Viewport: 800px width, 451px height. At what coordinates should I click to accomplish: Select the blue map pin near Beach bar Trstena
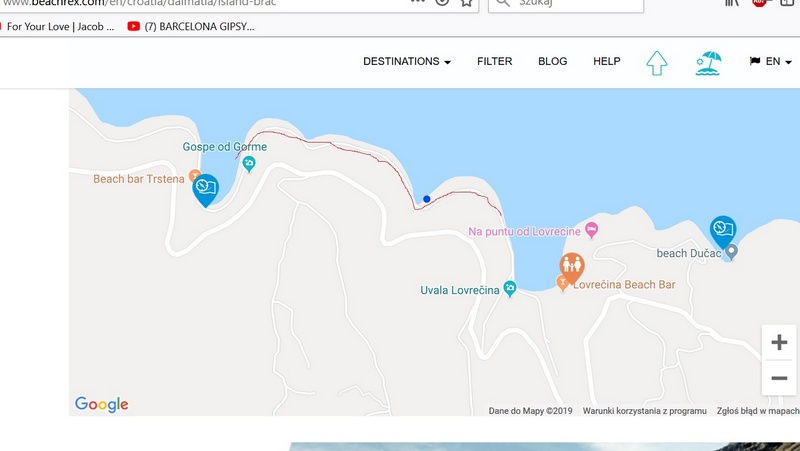point(205,189)
